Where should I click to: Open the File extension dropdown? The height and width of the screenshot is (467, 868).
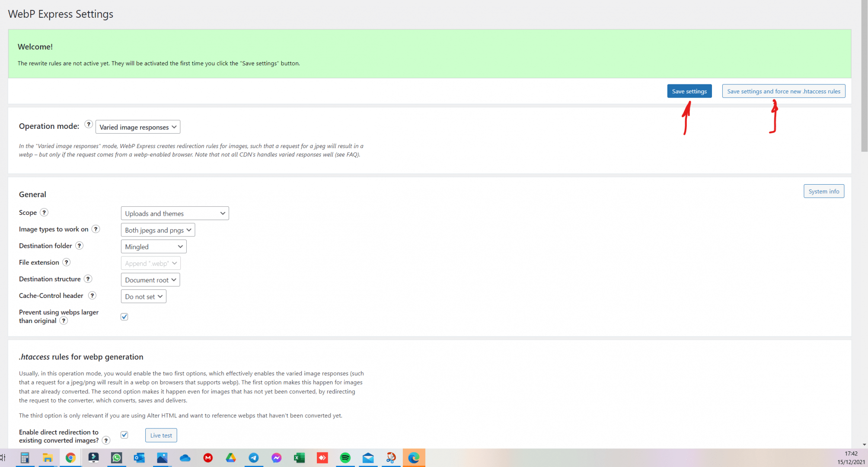pos(151,263)
